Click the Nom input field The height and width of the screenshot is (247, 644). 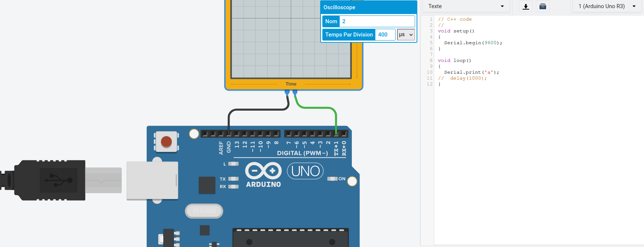[377, 21]
